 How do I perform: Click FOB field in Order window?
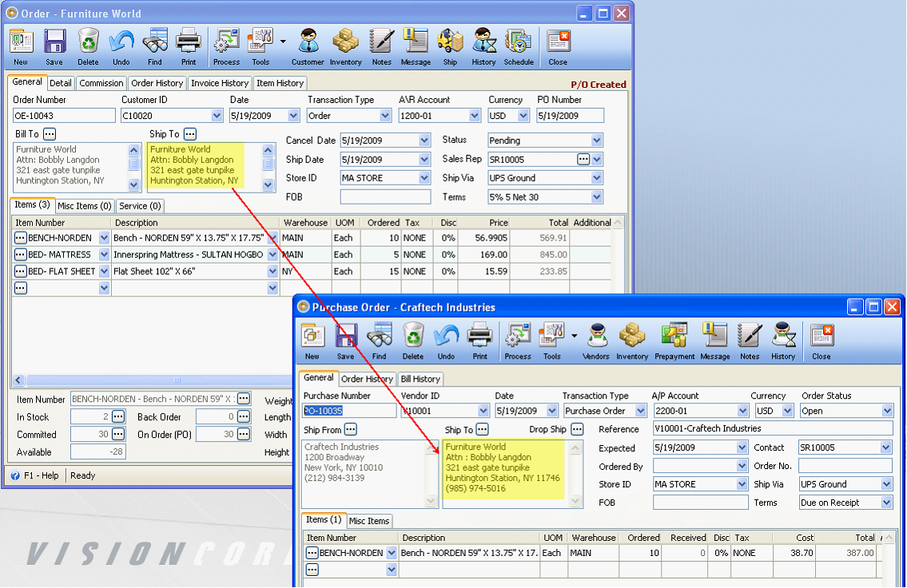tap(385, 197)
